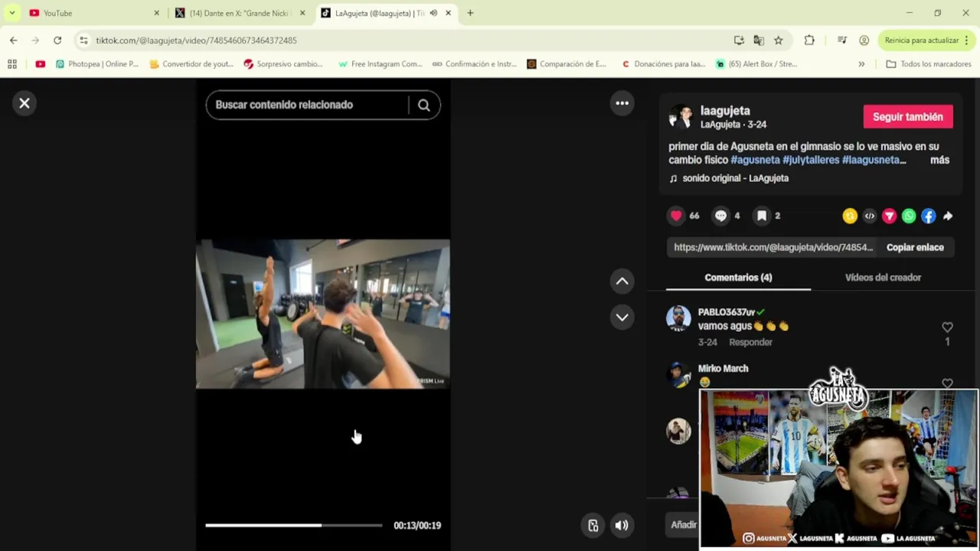Close the TikTok video viewer
The image size is (980, 551).
pyautogui.click(x=24, y=103)
